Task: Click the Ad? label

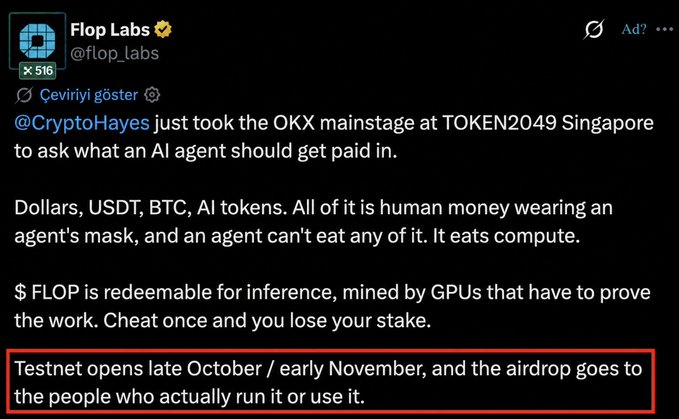Action: [x=634, y=29]
